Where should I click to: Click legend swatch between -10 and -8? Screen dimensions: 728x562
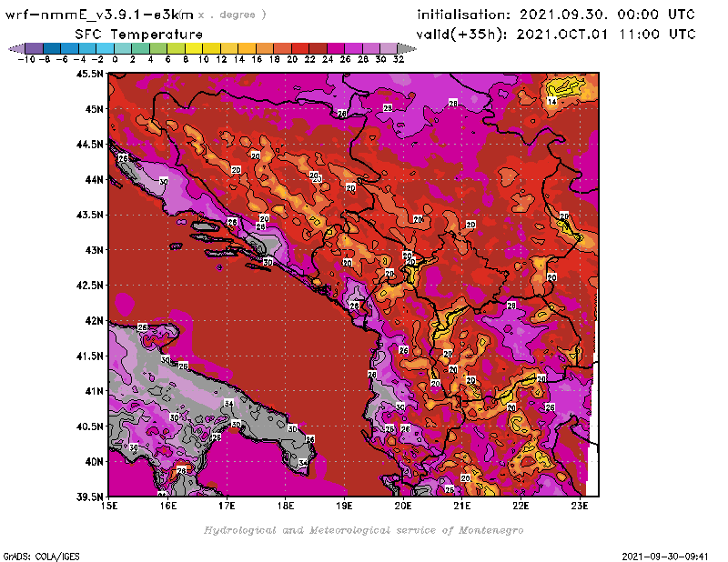coord(35,49)
